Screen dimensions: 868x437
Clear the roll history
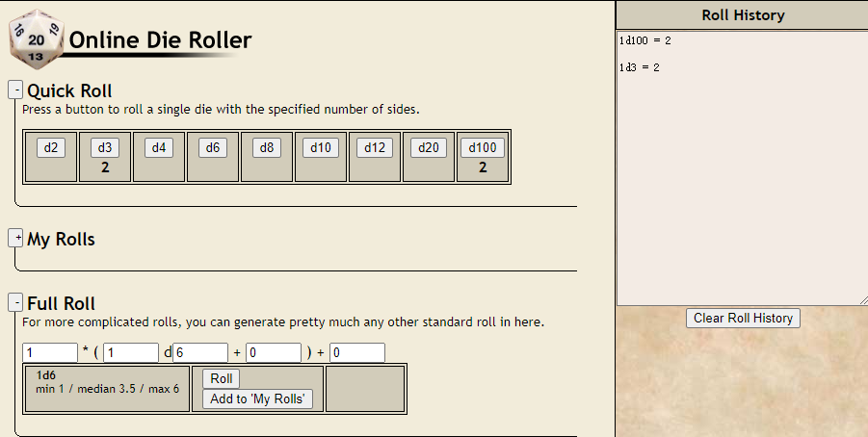743,318
